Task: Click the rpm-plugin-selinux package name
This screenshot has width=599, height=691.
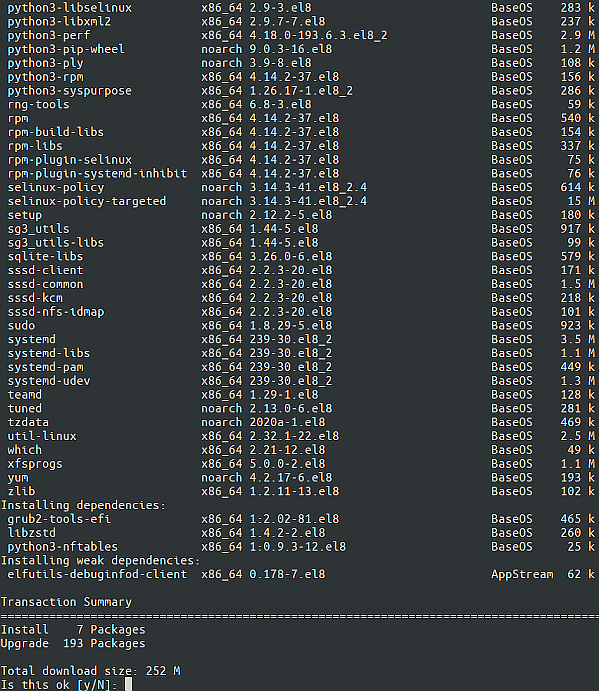Action: click(70, 160)
